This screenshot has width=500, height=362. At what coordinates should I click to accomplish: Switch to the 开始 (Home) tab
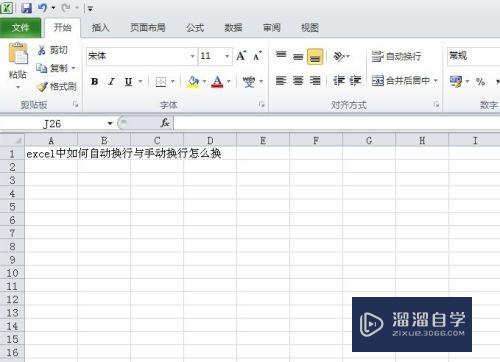62,28
